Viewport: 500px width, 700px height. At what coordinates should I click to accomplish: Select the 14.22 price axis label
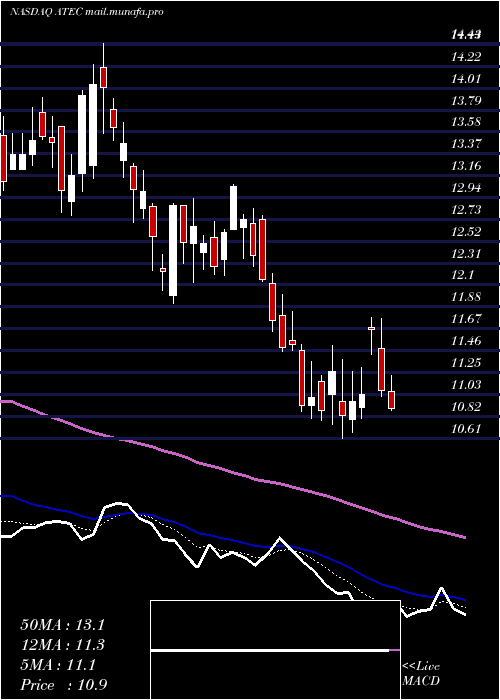pos(466,57)
